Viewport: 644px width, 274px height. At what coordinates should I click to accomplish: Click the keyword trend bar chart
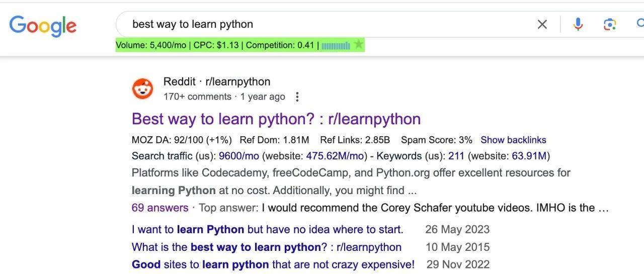[x=336, y=46]
